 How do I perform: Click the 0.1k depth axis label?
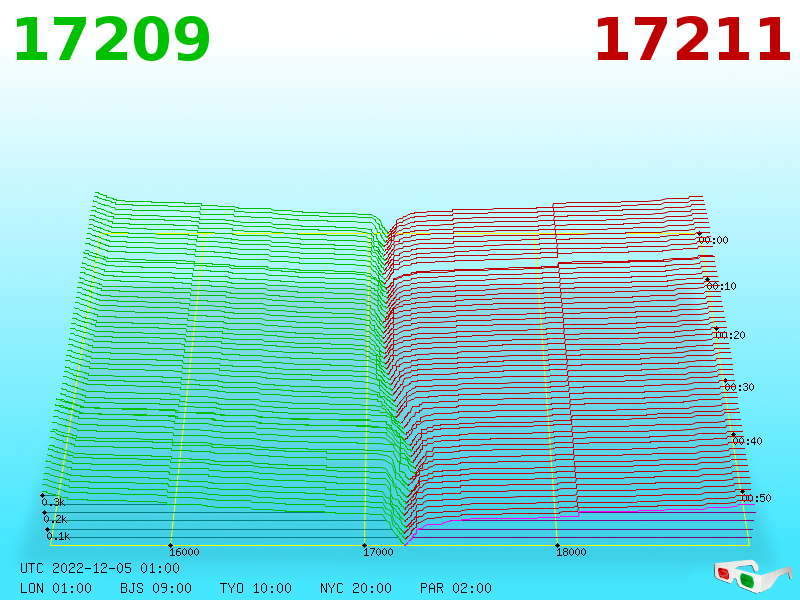point(58,536)
